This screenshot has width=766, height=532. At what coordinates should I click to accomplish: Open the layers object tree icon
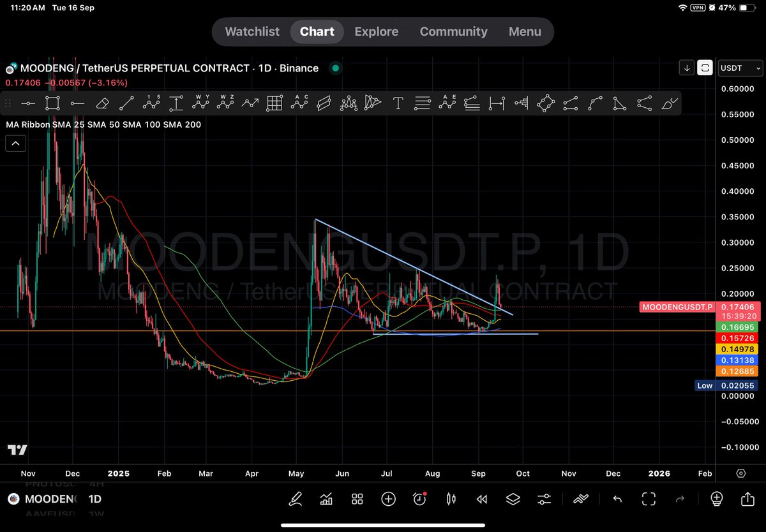click(x=513, y=499)
